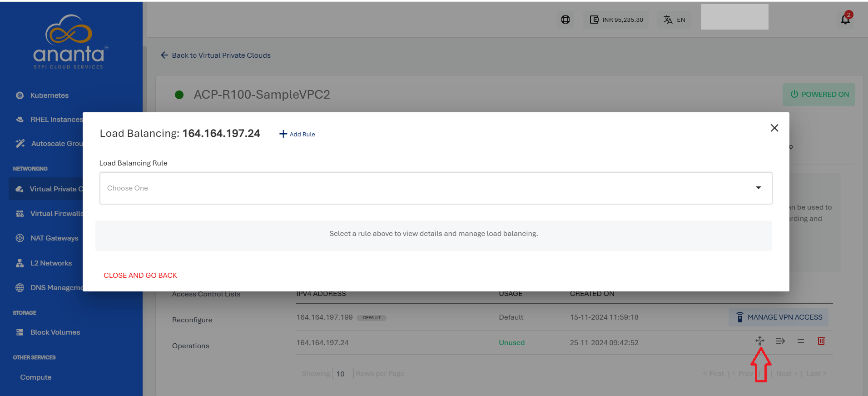
Task: Go to Prev page of results
Action: [x=742, y=374]
